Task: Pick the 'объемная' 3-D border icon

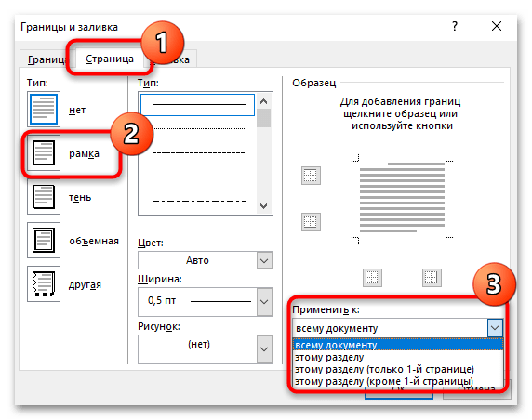Action: point(44,240)
